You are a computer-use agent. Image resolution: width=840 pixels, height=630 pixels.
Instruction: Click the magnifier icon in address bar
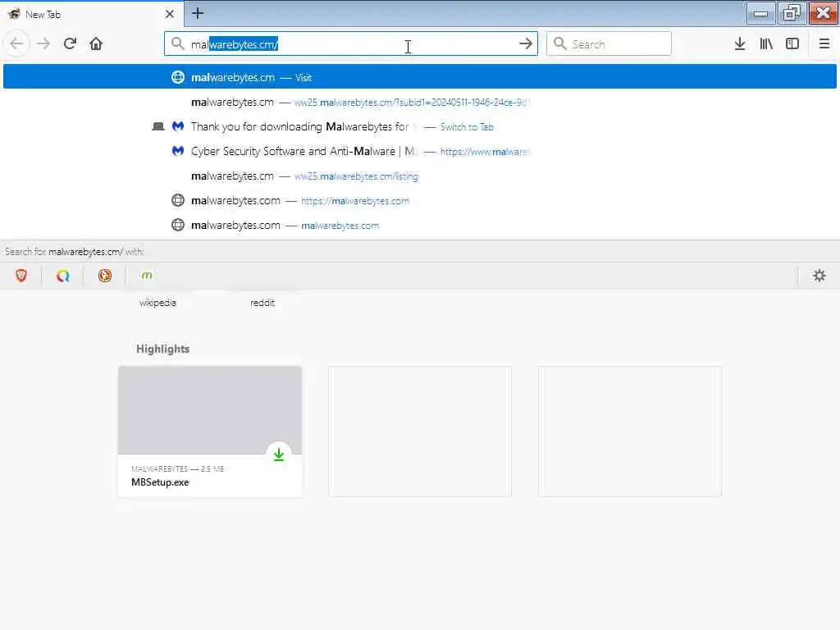[177, 44]
